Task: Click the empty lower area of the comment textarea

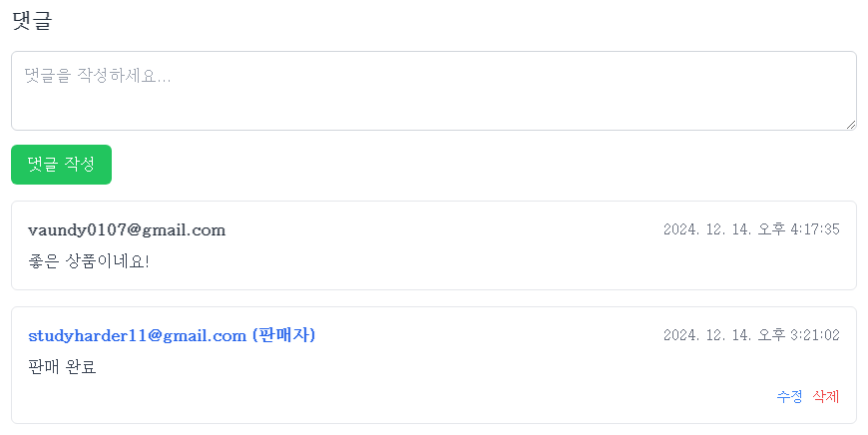Action: 434,111
